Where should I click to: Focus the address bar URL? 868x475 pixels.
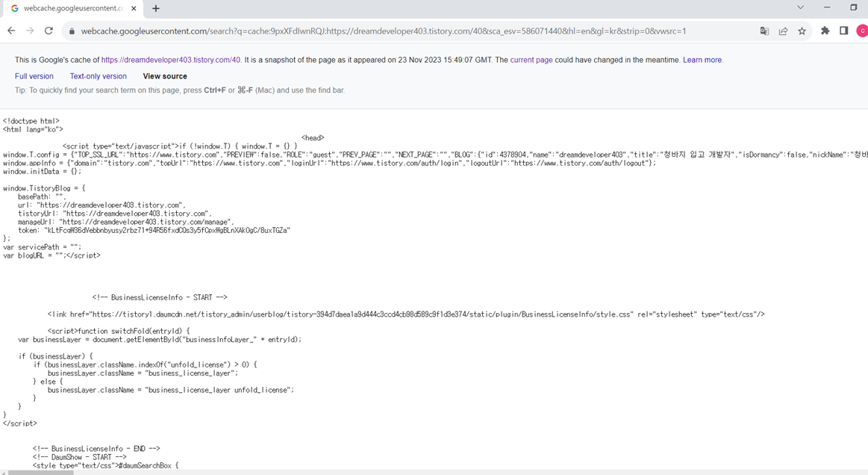383,31
